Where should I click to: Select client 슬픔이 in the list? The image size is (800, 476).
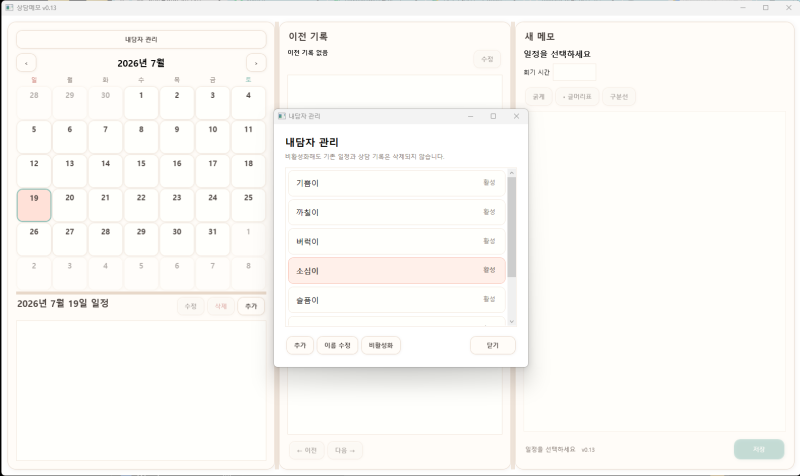[396, 300]
